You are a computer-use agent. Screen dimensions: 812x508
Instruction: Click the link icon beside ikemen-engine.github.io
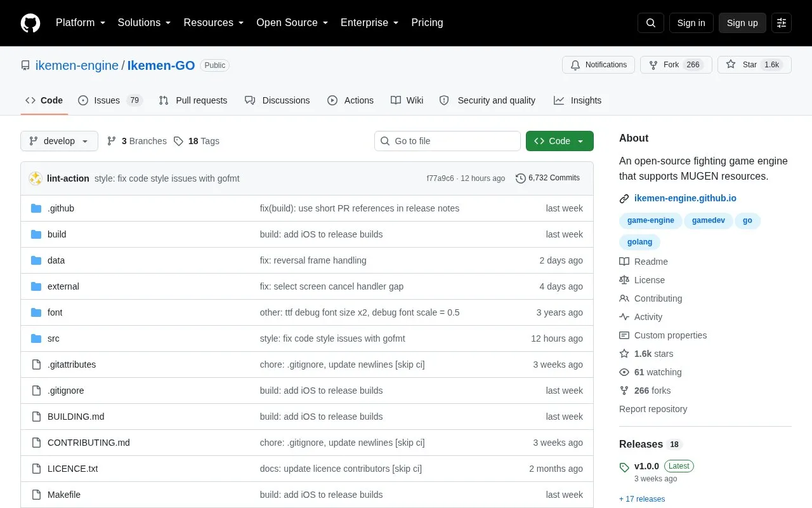point(624,199)
